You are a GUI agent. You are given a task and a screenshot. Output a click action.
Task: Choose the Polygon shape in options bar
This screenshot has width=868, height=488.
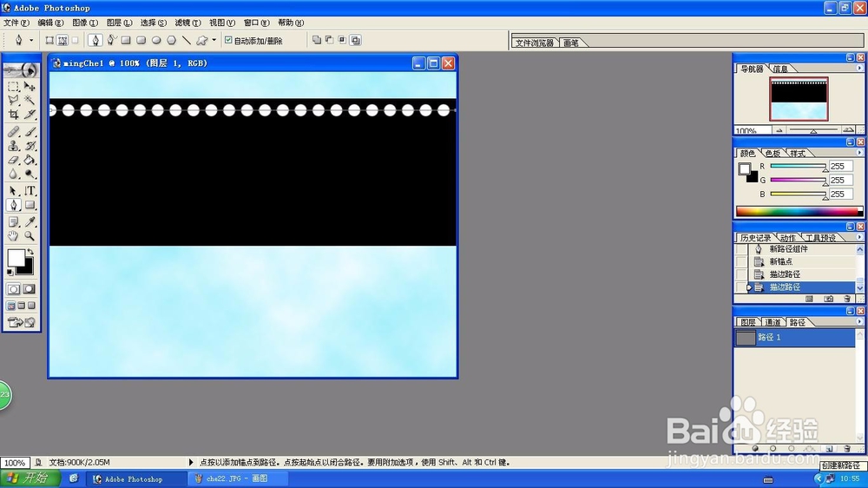point(172,40)
